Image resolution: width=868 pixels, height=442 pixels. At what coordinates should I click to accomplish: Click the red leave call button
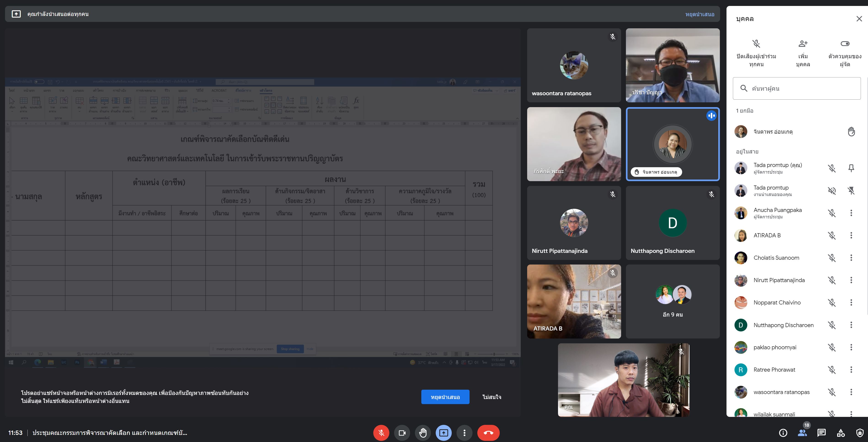coord(488,433)
